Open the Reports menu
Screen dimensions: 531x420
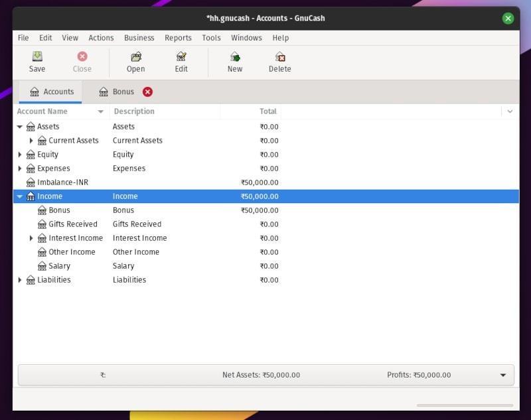[178, 38]
